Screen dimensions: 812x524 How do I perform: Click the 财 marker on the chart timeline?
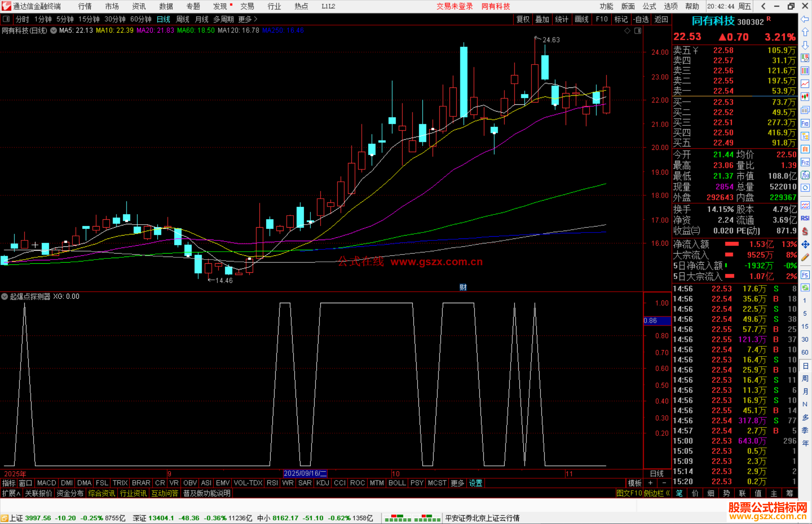coord(463,287)
